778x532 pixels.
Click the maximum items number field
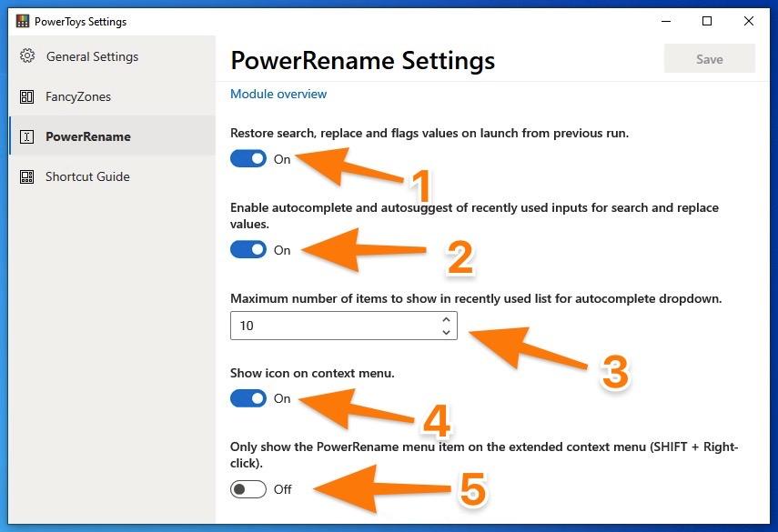[x=343, y=326]
